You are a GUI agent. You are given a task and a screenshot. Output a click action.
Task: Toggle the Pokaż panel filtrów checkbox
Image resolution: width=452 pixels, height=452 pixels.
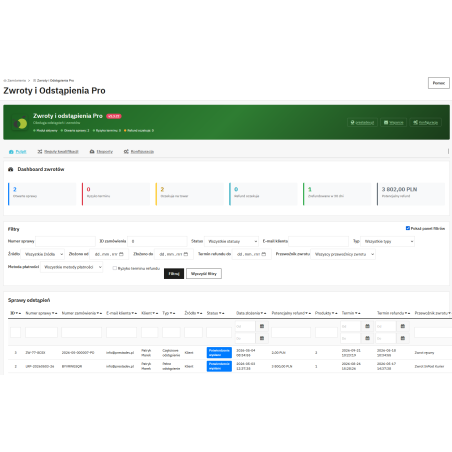click(x=408, y=228)
